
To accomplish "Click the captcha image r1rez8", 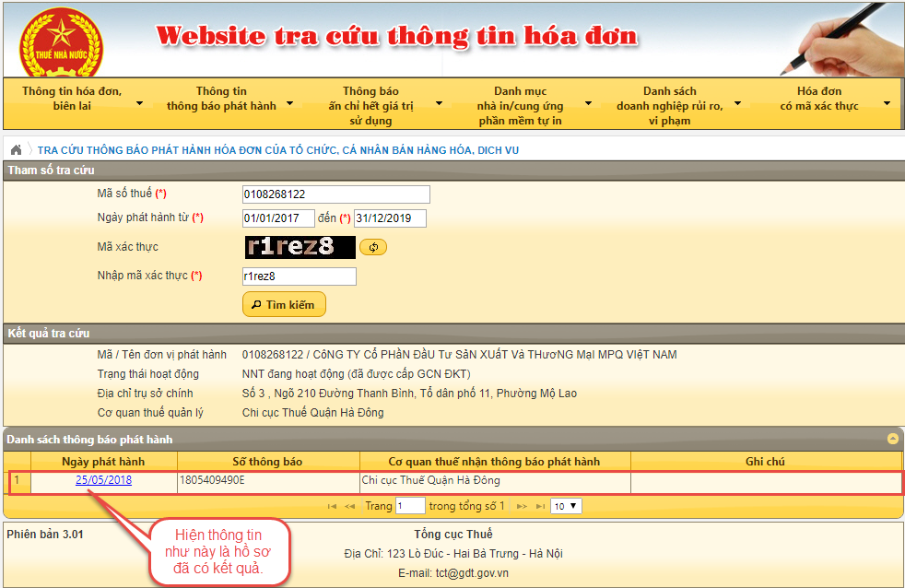I will point(300,247).
